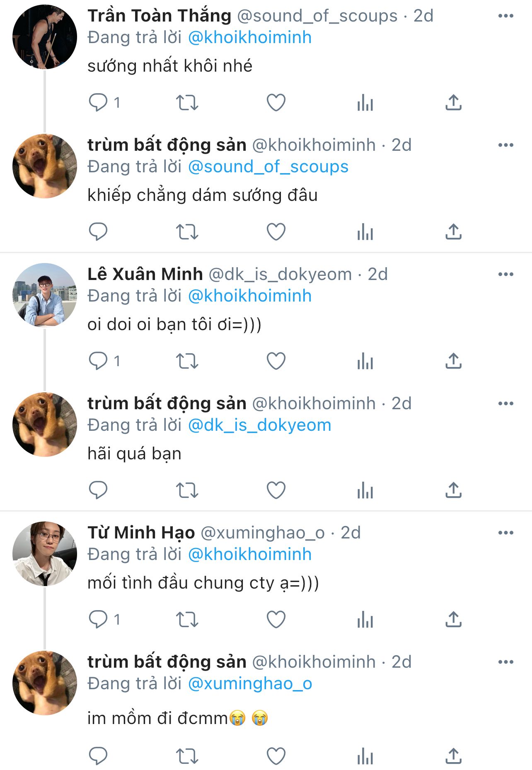Reply to 'khiếp chẳng dám sướng đâu' tweet

coord(98,232)
